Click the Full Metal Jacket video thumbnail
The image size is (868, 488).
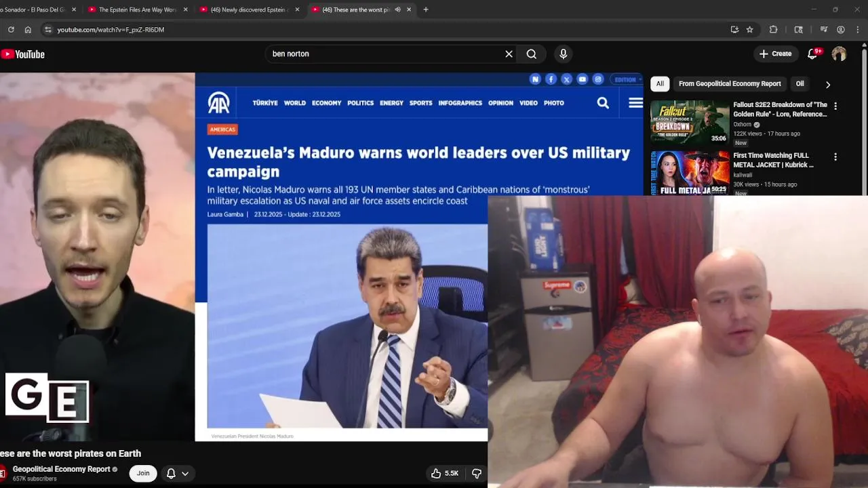(x=690, y=173)
